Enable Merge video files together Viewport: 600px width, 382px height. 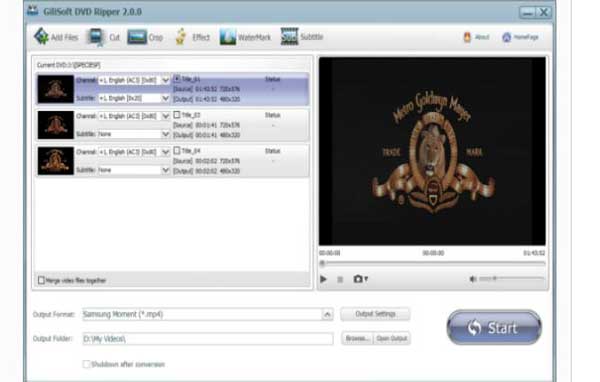point(41,280)
